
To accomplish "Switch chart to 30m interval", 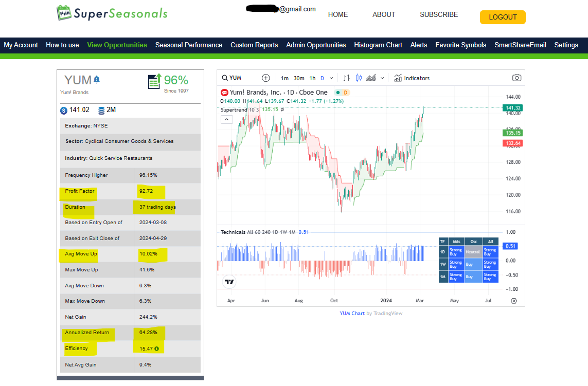I will pyautogui.click(x=299, y=78).
